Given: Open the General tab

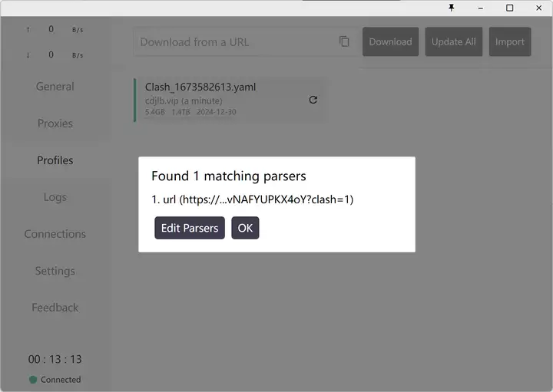Looking at the screenshot, I should pos(55,87).
